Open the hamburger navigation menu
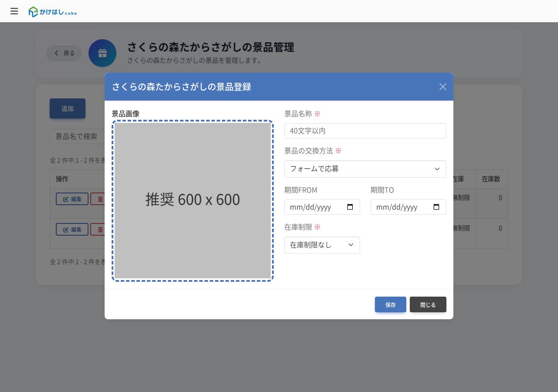This screenshot has height=392, width=558. coord(14,11)
